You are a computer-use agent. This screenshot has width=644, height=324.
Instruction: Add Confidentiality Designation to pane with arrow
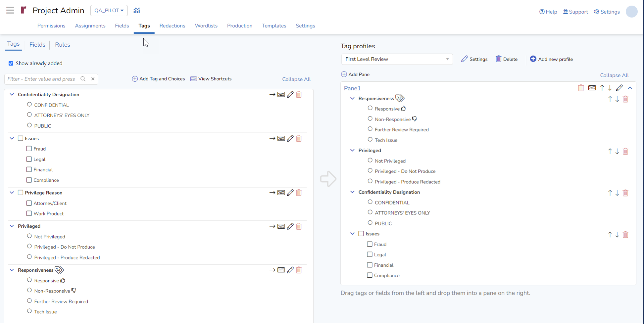[272, 94]
